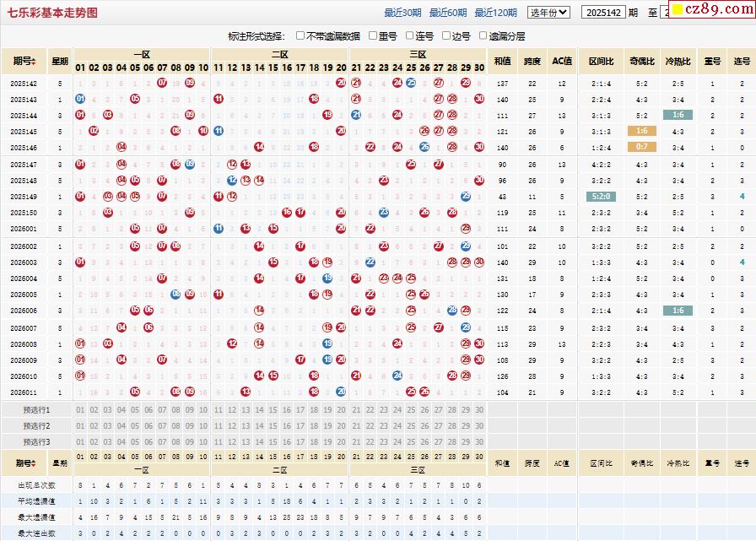
Task: Enable the 不带遗漏数据 checkbox
Action: coord(300,36)
